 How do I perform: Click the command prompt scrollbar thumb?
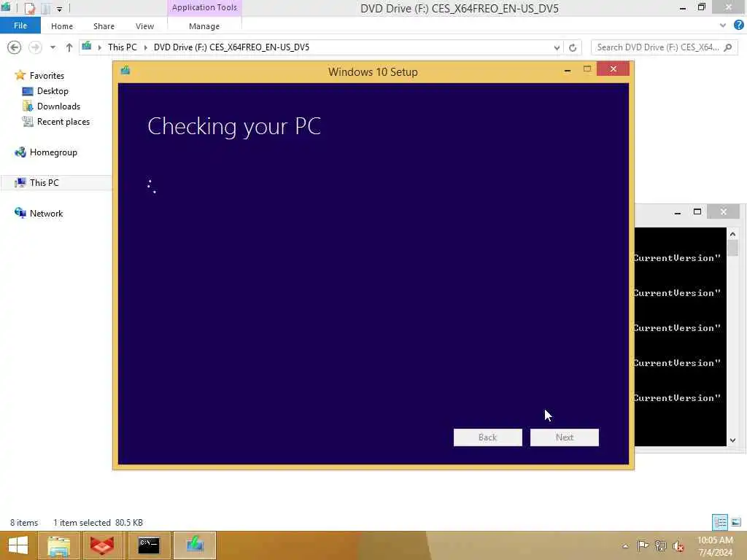coord(732,248)
